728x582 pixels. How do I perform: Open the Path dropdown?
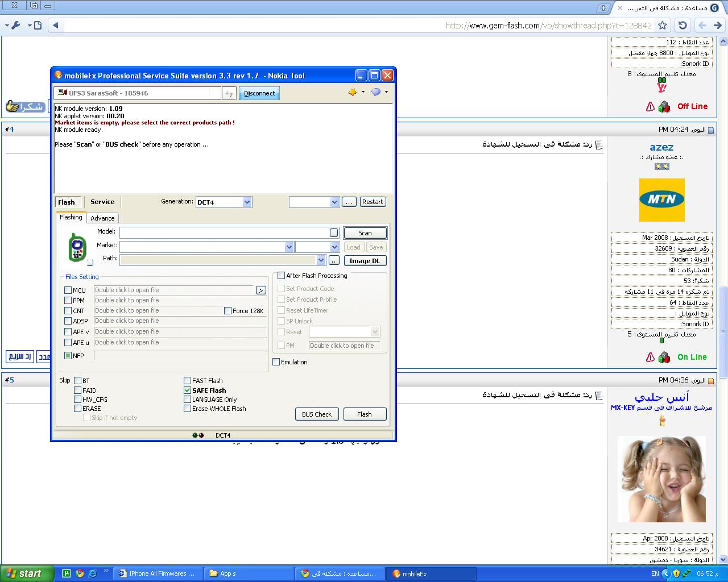[x=321, y=260]
